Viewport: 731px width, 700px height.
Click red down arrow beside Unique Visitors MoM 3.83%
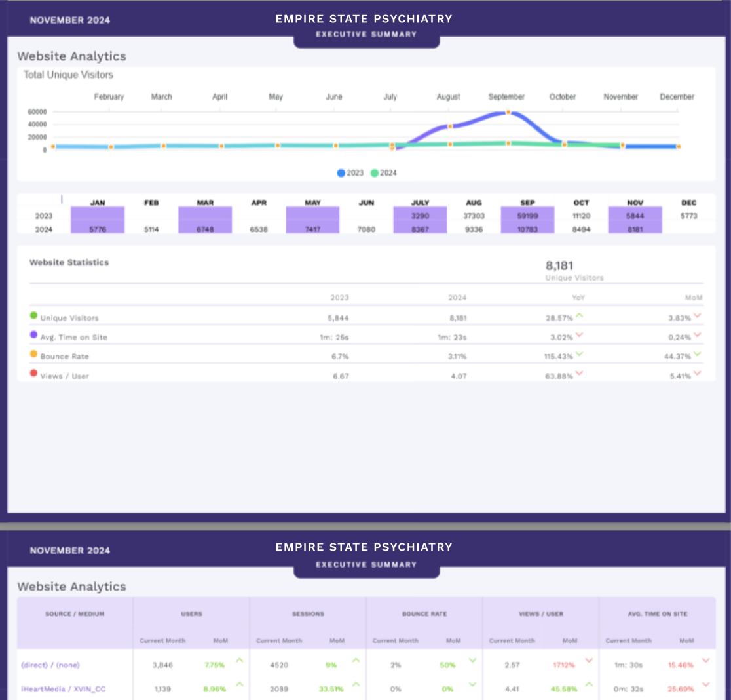(x=697, y=316)
